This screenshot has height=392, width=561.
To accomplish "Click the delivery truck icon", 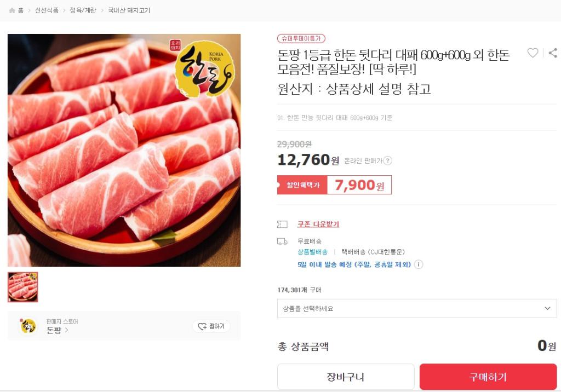I will 282,241.
